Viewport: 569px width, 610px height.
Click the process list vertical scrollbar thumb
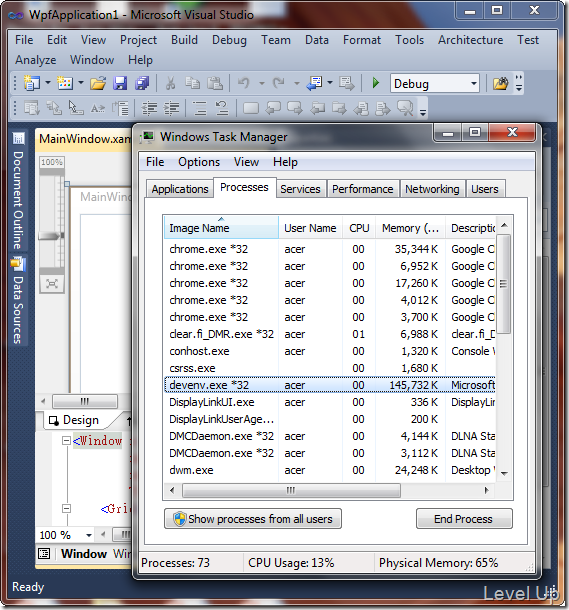pos(504,284)
